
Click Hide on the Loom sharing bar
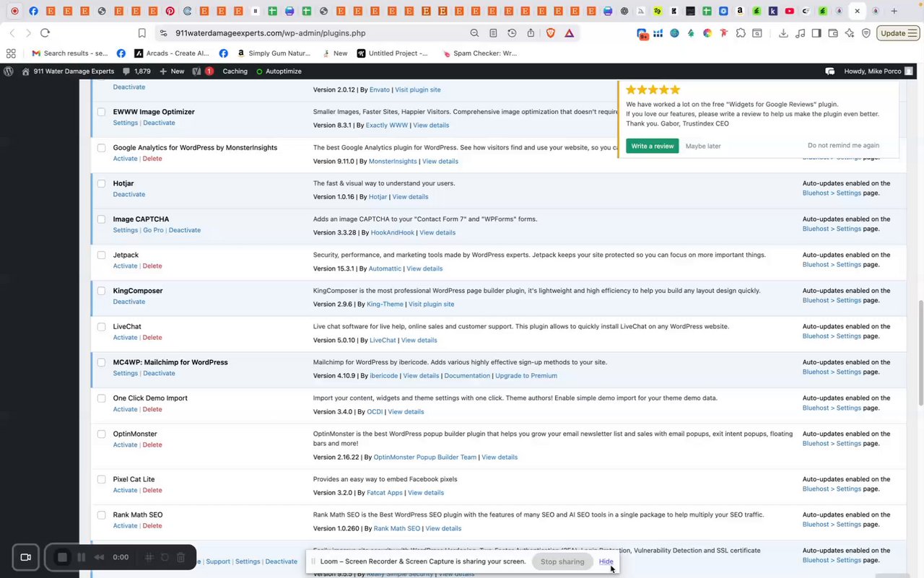(x=606, y=561)
